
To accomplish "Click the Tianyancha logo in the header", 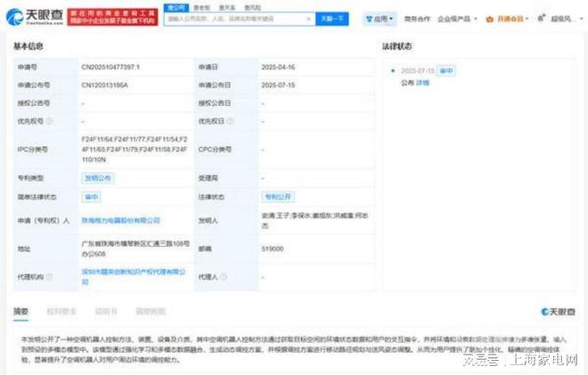I will click(x=35, y=15).
